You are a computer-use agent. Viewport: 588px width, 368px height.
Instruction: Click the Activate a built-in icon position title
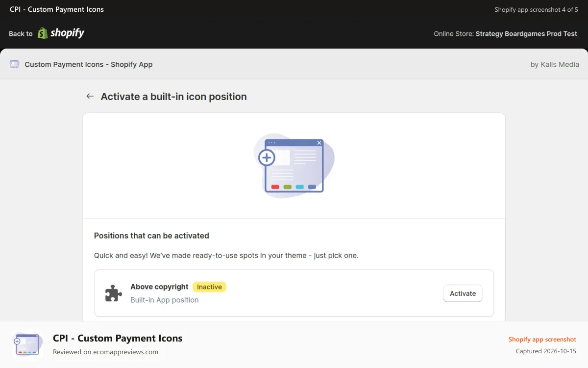(174, 97)
